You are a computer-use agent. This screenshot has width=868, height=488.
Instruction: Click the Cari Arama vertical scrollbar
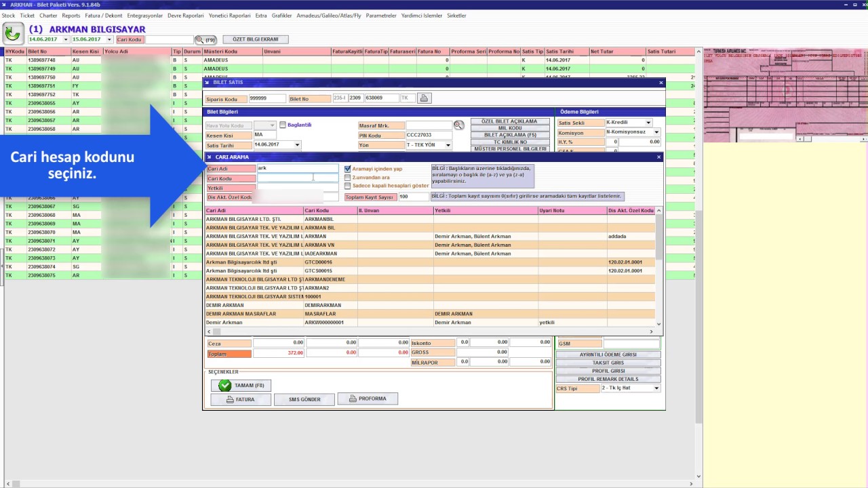click(x=658, y=268)
